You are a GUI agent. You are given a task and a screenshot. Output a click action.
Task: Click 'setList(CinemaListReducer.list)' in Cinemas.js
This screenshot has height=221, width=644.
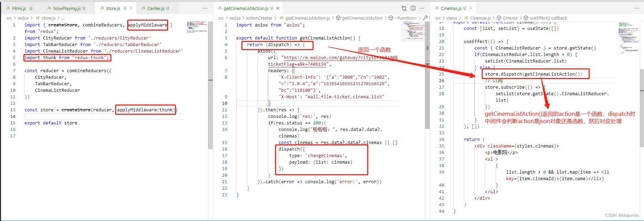click(x=526, y=61)
